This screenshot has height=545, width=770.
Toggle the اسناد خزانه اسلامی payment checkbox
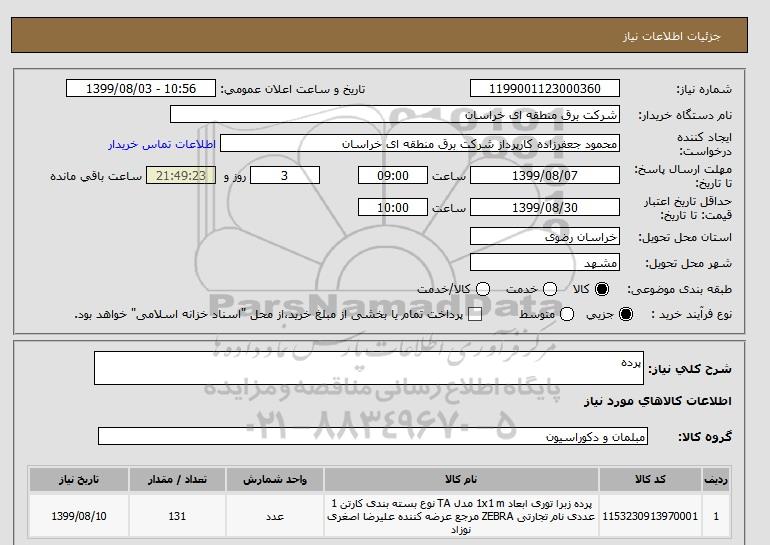click(475, 314)
